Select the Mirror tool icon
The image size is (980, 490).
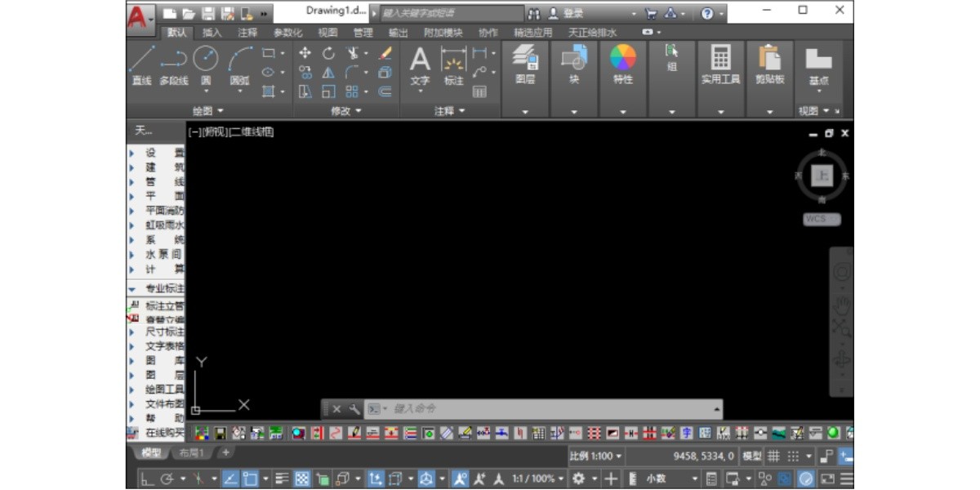[328, 73]
